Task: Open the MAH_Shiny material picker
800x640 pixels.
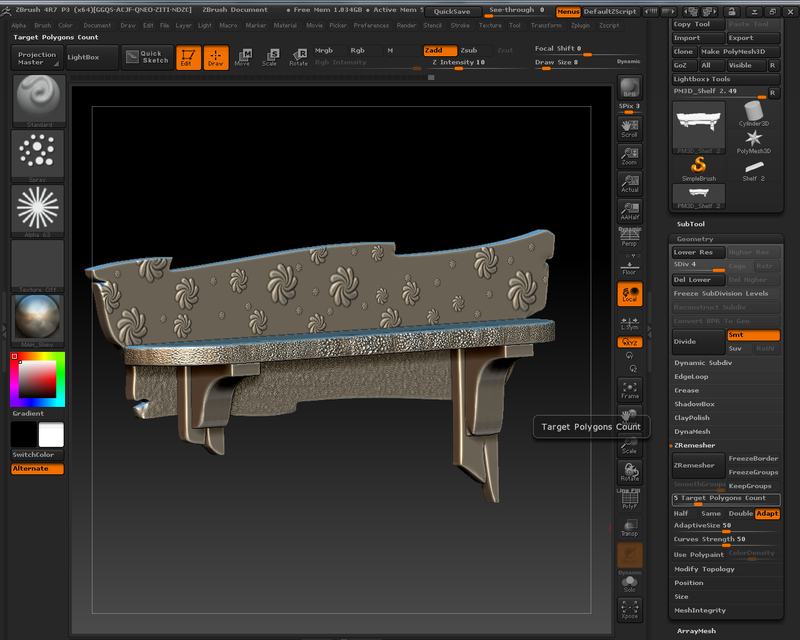Action: tap(38, 321)
